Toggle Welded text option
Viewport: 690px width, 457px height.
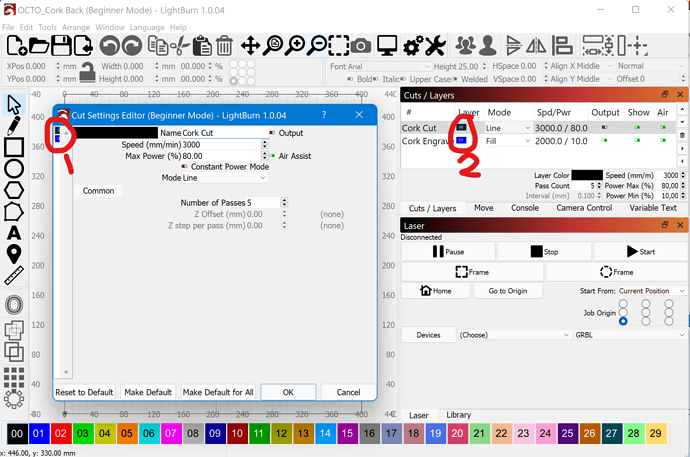[455, 79]
